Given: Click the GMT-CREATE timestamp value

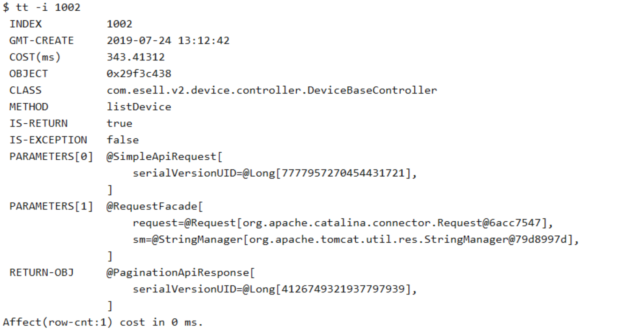Looking at the screenshot, I should [x=168, y=41].
